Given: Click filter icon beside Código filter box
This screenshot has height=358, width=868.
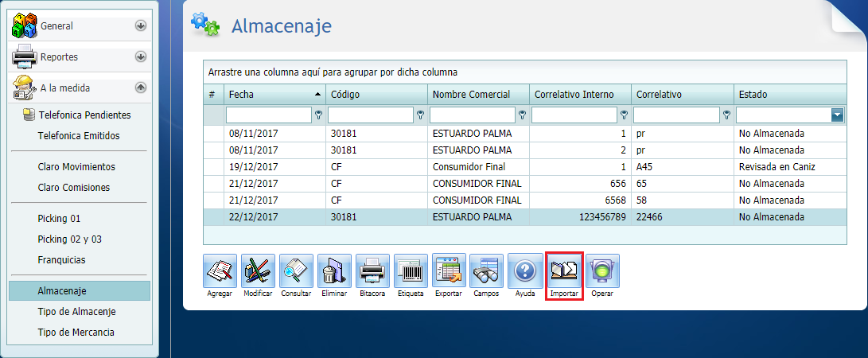Looking at the screenshot, I should pos(420,115).
